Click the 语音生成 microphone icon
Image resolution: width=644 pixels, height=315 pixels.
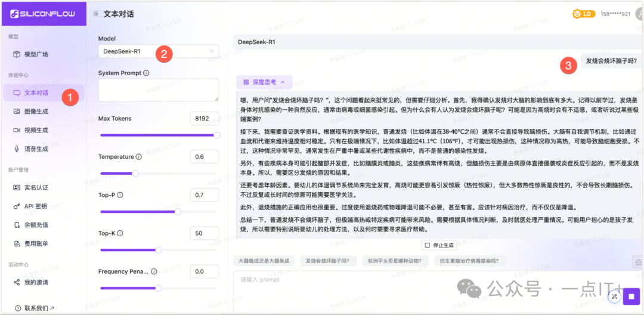[17, 149]
